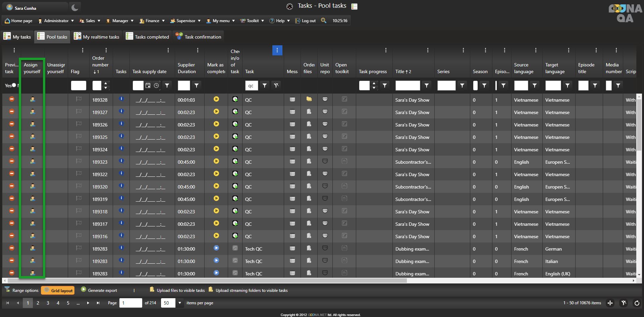This screenshot has width=644, height=317.
Task: Click the dark mode moon icon
Action: (74, 7)
